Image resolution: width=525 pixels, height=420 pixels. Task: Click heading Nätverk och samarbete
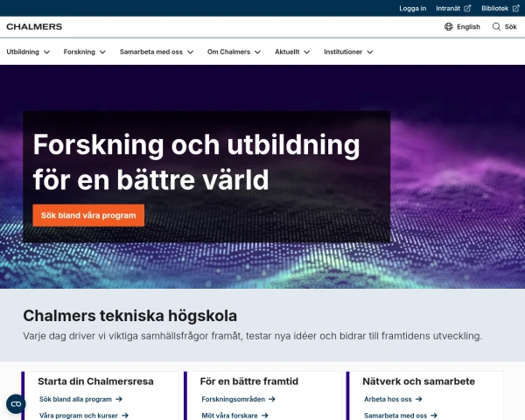tap(419, 381)
